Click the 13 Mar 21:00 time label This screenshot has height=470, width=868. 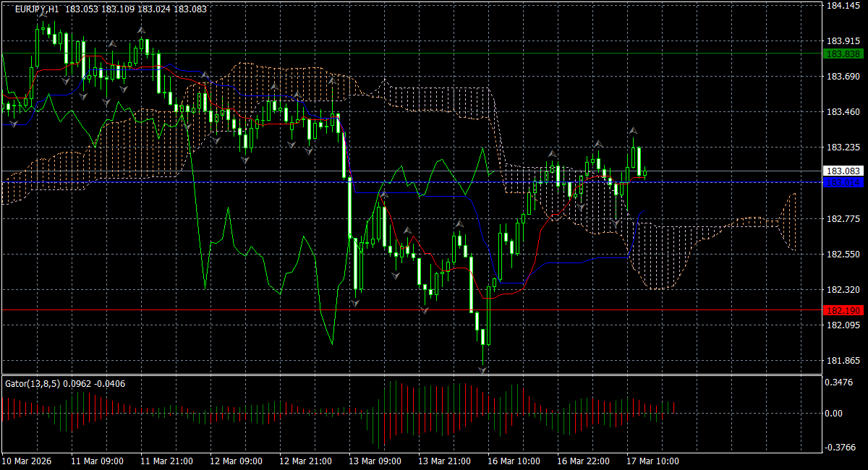[x=444, y=461]
